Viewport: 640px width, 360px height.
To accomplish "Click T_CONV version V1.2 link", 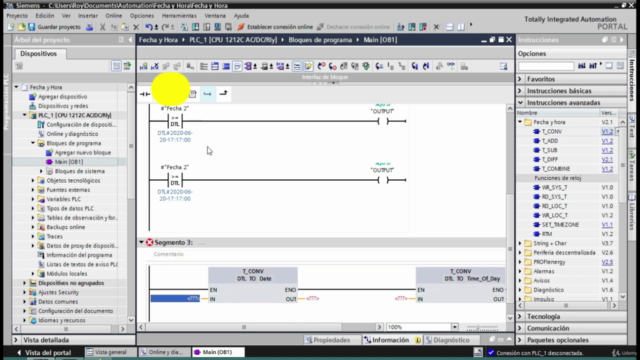I will [x=607, y=131].
